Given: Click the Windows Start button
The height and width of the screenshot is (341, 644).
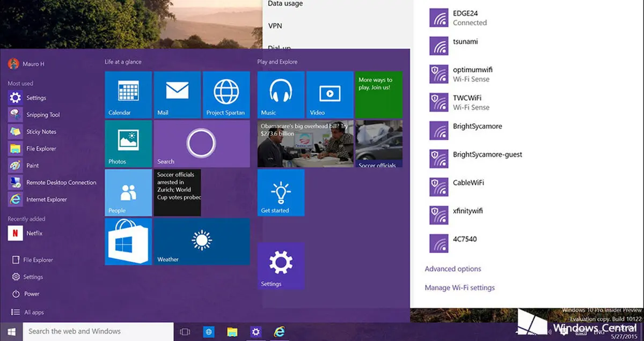Looking at the screenshot, I should pos(11,331).
